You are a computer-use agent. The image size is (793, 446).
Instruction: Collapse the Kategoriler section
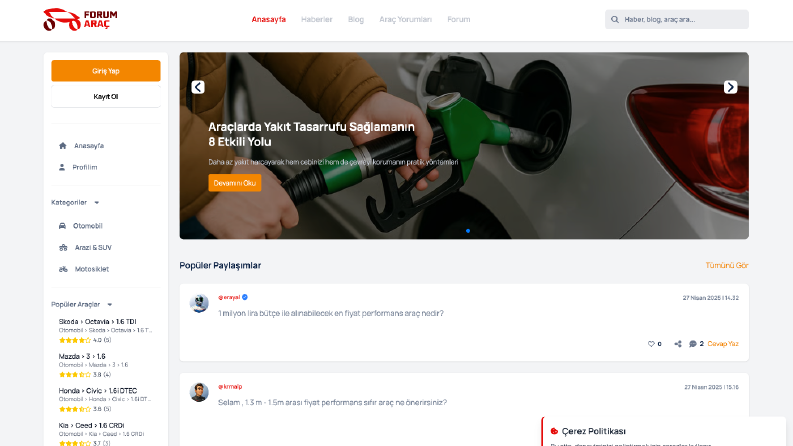(x=97, y=203)
